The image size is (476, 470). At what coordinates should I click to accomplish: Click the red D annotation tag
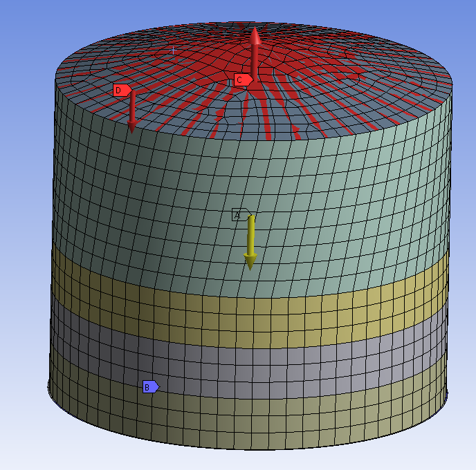click(x=121, y=90)
